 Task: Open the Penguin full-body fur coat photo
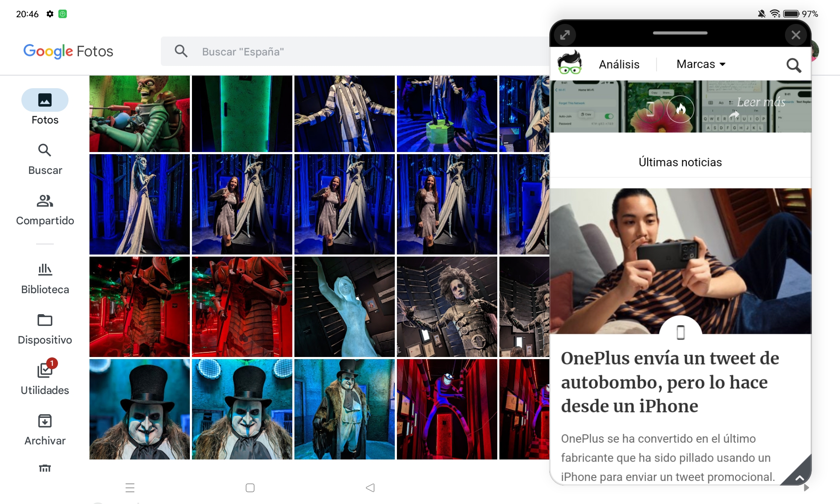point(344,409)
